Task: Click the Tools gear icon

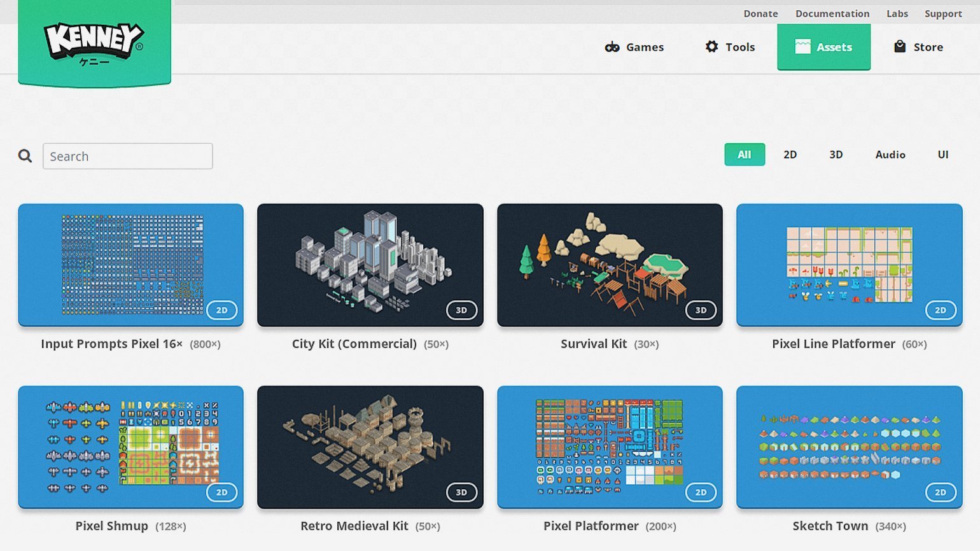Action: (711, 46)
